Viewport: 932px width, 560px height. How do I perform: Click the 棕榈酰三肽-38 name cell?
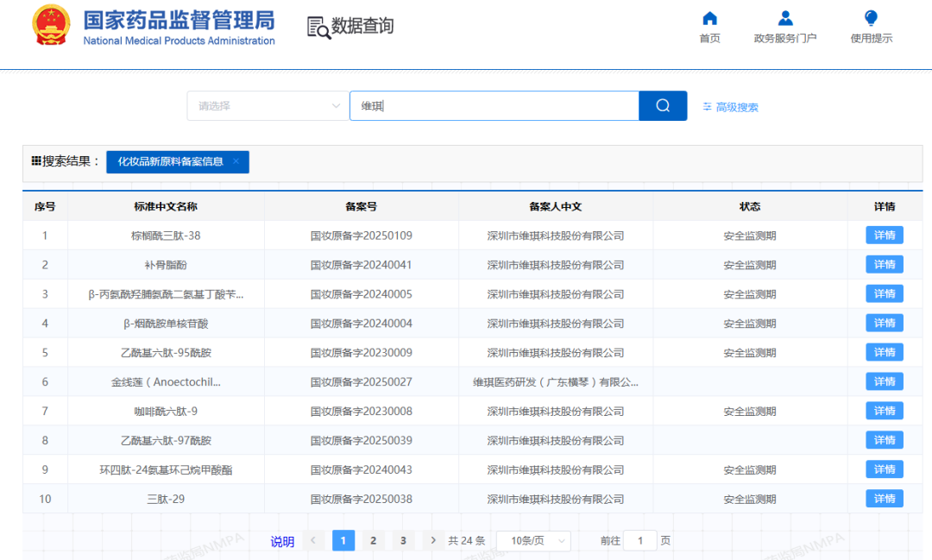(x=166, y=236)
